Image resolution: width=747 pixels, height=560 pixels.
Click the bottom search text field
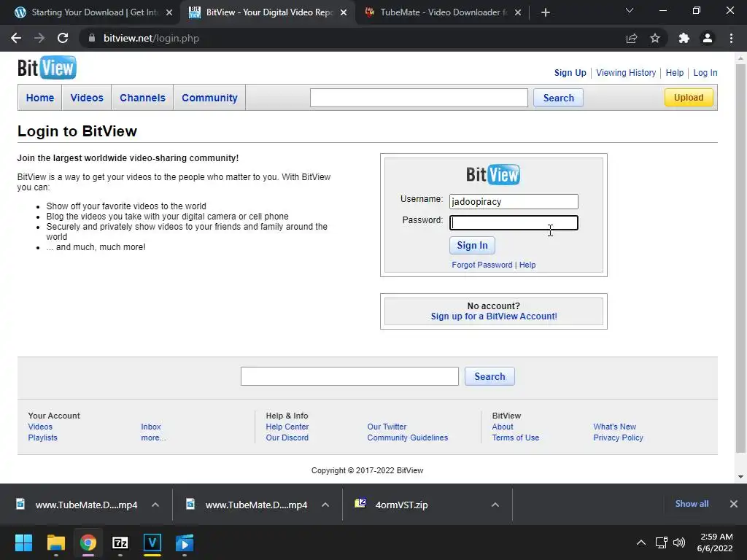point(349,376)
